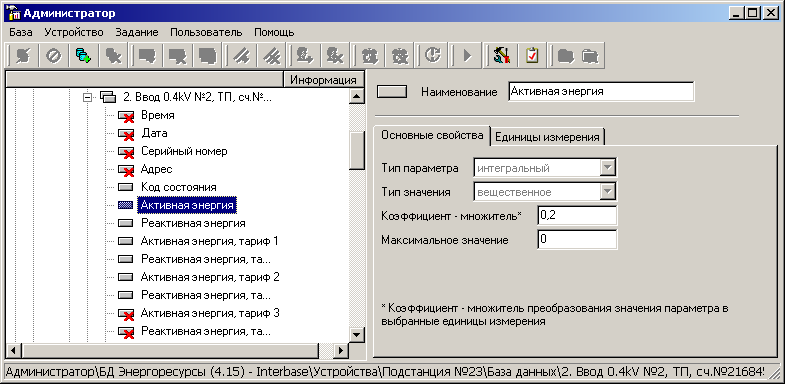
Task: Click the greyed alarm clock add-task icon
Action: coord(369,56)
